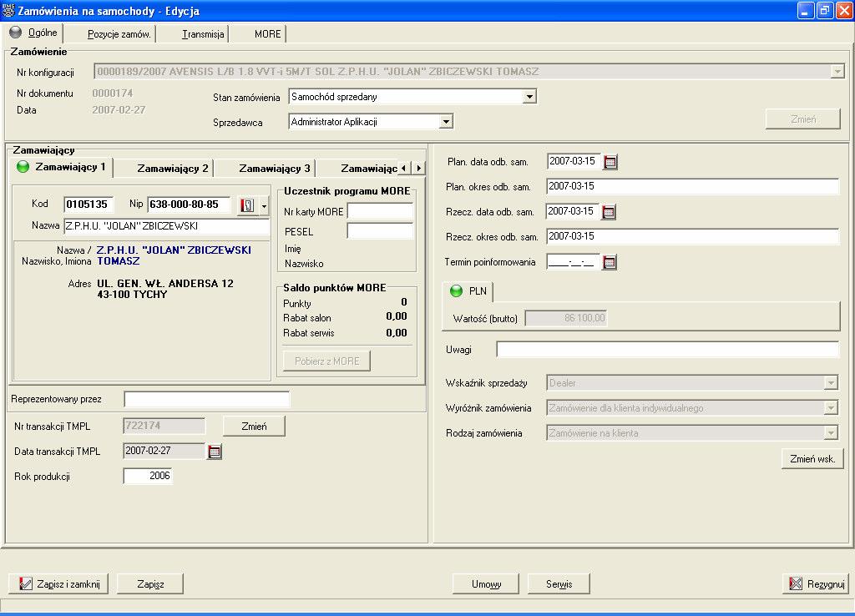The width and height of the screenshot is (855, 616).
Task: Click the Nazwa input field
Action: pyautogui.click(x=166, y=226)
